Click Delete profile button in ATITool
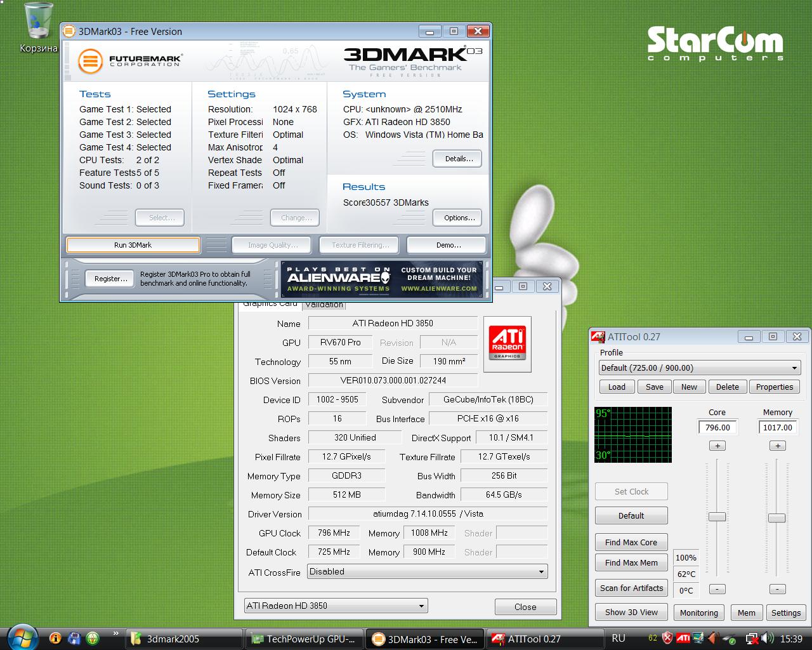Screen dimensions: 812x650 click(727, 387)
